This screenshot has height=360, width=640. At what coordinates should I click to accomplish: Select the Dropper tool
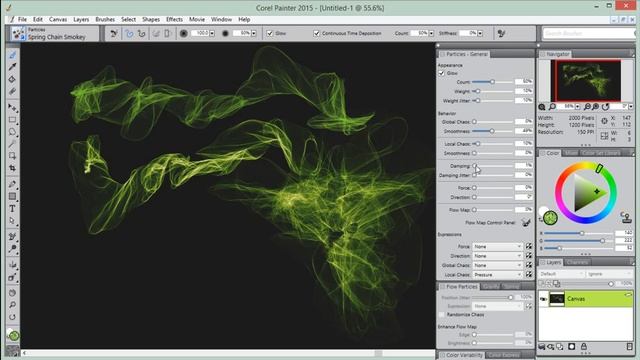[x=12, y=67]
